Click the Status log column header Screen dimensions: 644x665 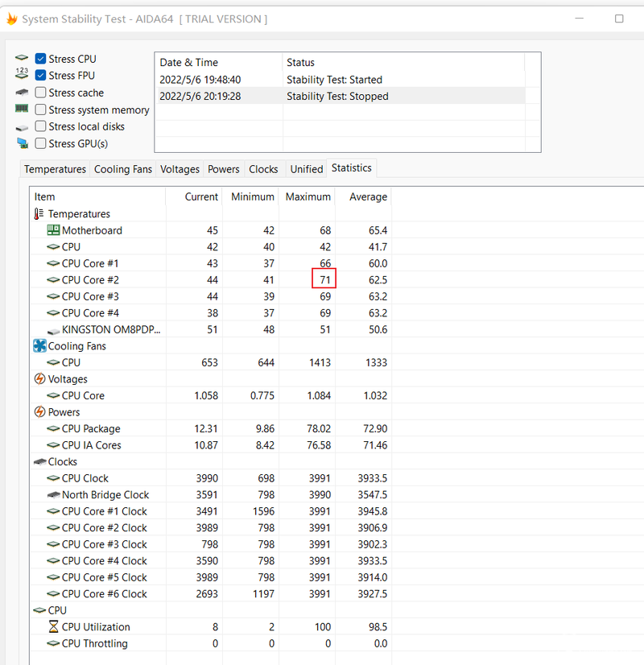tap(403, 62)
